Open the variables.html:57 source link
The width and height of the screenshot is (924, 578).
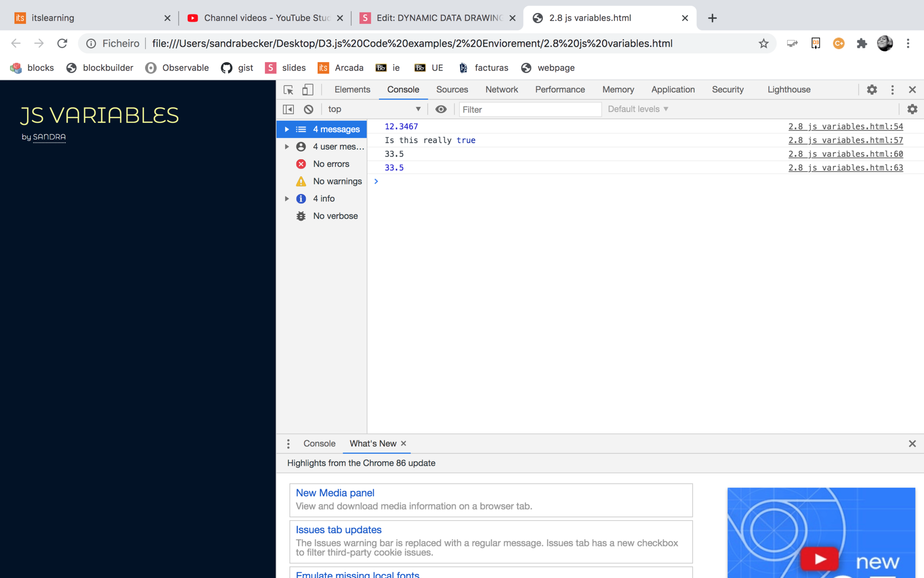pyautogui.click(x=845, y=140)
